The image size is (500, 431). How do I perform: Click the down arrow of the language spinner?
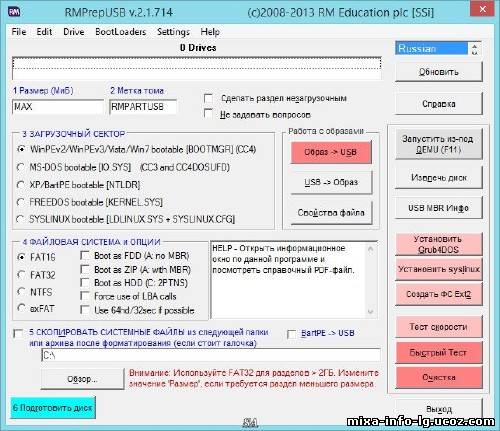tap(475, 52)
